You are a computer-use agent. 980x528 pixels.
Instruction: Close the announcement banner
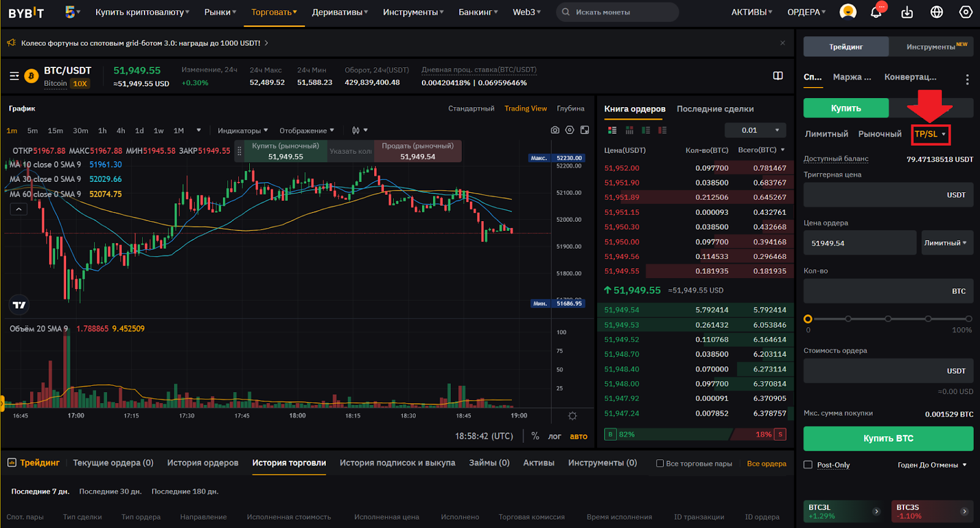coord(783,43)
